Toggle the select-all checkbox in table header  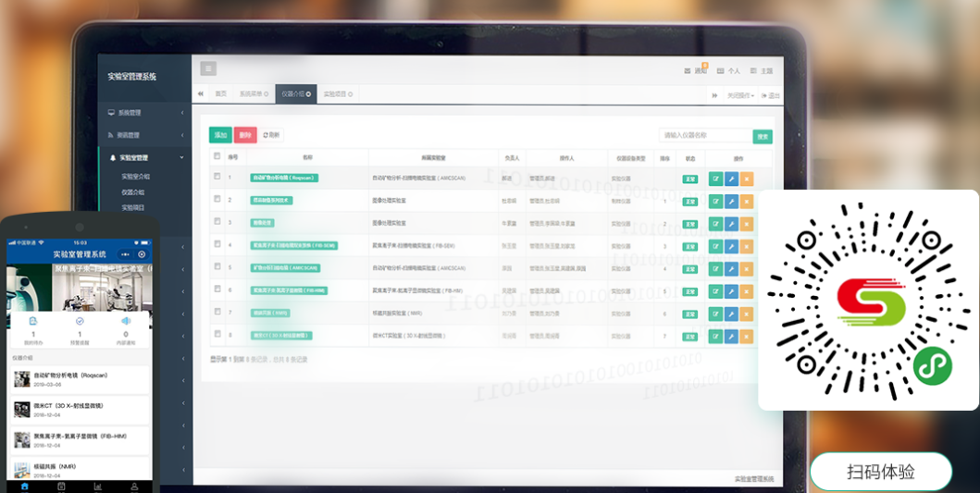(x=217, y=155)
